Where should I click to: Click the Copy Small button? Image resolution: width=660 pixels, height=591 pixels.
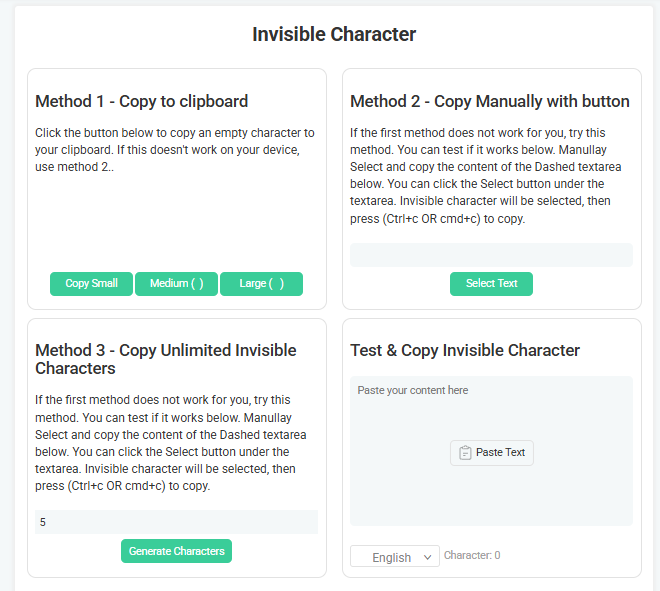pyautogui.click(x=91, y=284)
